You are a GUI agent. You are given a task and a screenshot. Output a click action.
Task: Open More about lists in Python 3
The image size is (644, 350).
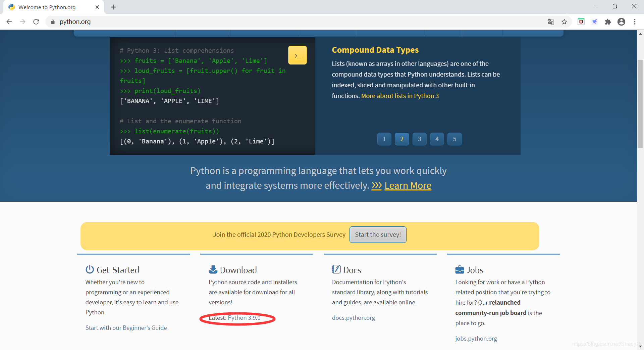tap(400, 96)
